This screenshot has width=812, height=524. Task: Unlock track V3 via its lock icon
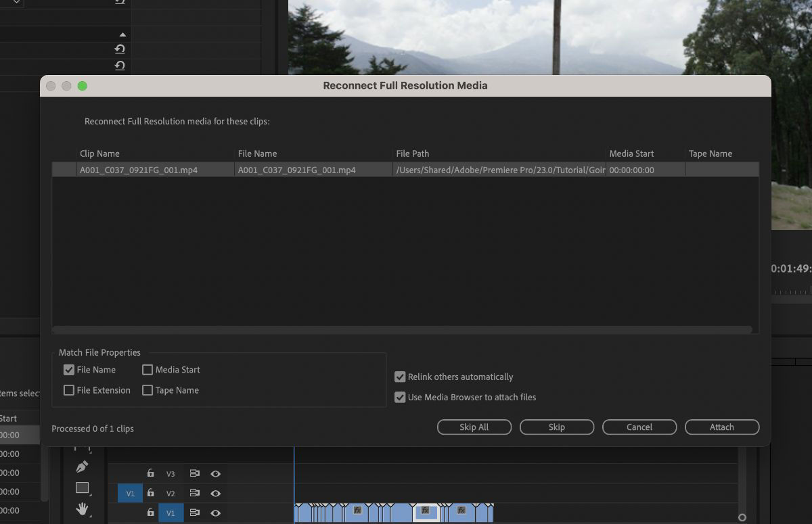(x=151, y=473)
